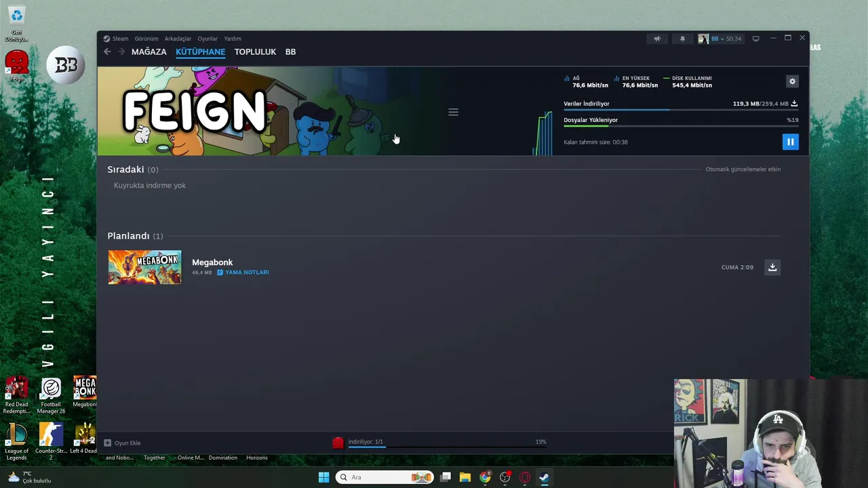Click the DİSK KULLANIMI 545,4 Mbit/sn stat
This screenshot has height=488, width=868.
point(688,81)
